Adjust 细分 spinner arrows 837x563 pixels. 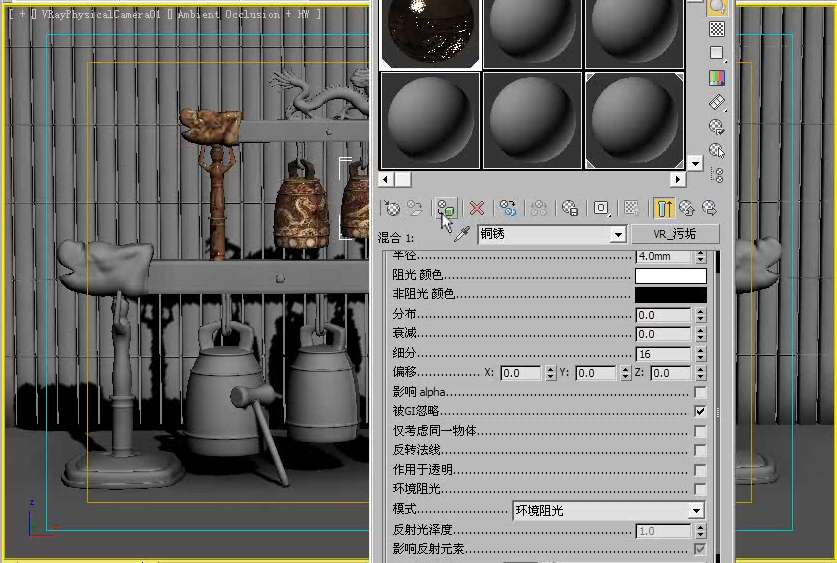click(x=700, y=354)
